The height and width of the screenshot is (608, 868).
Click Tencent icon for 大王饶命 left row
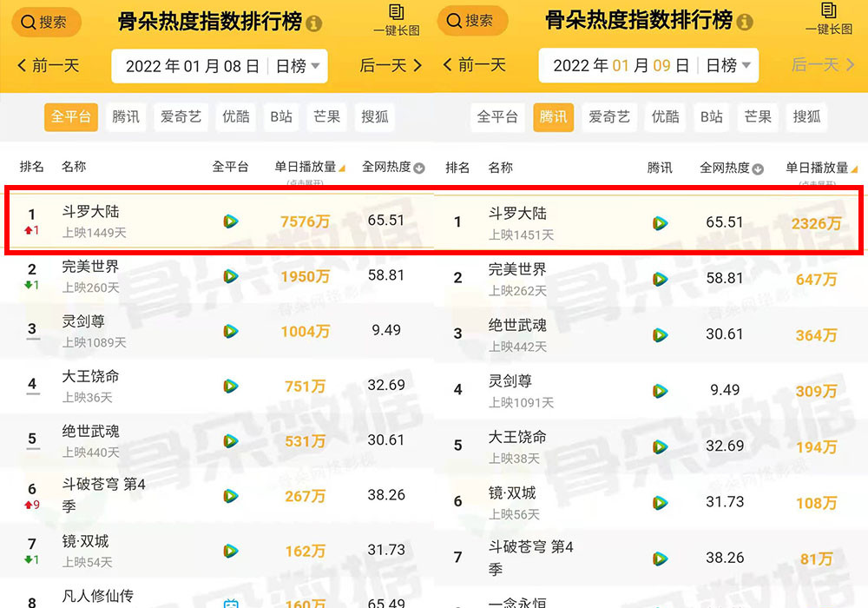[231, 386]
